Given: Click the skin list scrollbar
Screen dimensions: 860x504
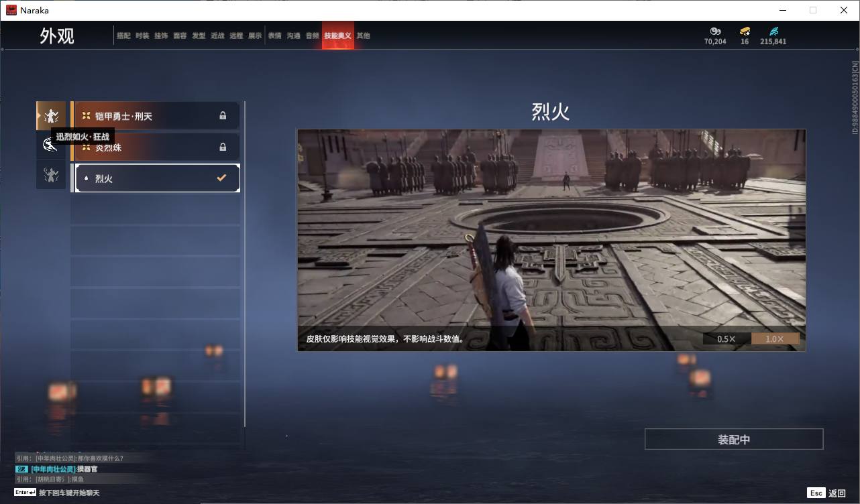Looking at the screenshot, I should [245, 263].
